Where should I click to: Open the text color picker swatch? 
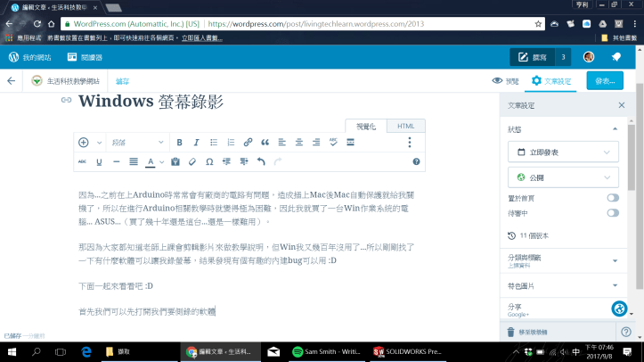(151, 162)
